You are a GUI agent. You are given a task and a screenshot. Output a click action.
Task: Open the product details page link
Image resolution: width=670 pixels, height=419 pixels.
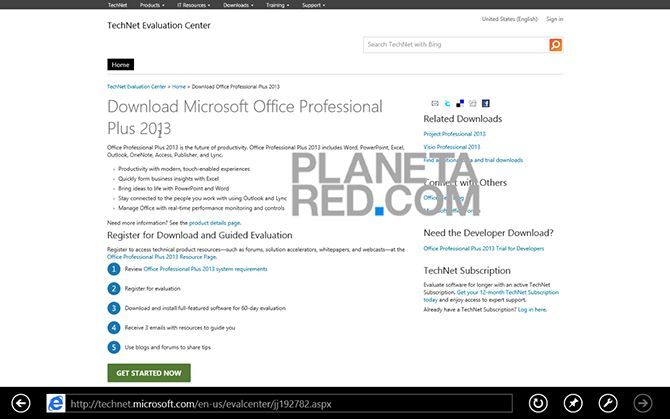coord(215,223)
